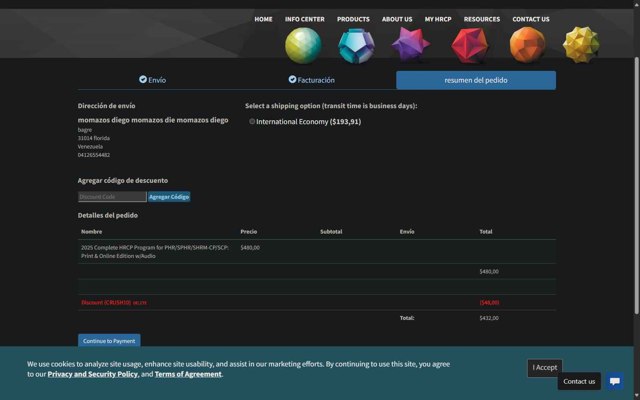This screenshot has width=640, height=400.
Task: Click the orange polyhedron icon under Resources
Action: (527, 45)
